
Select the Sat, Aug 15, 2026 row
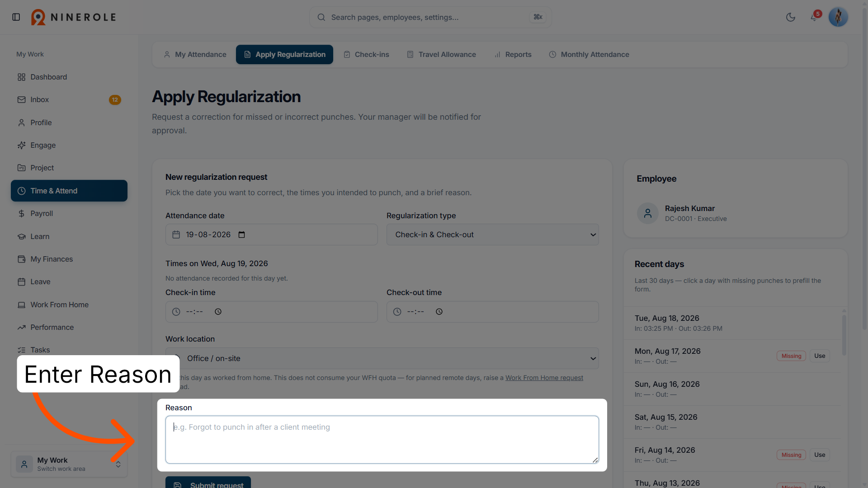732,422
